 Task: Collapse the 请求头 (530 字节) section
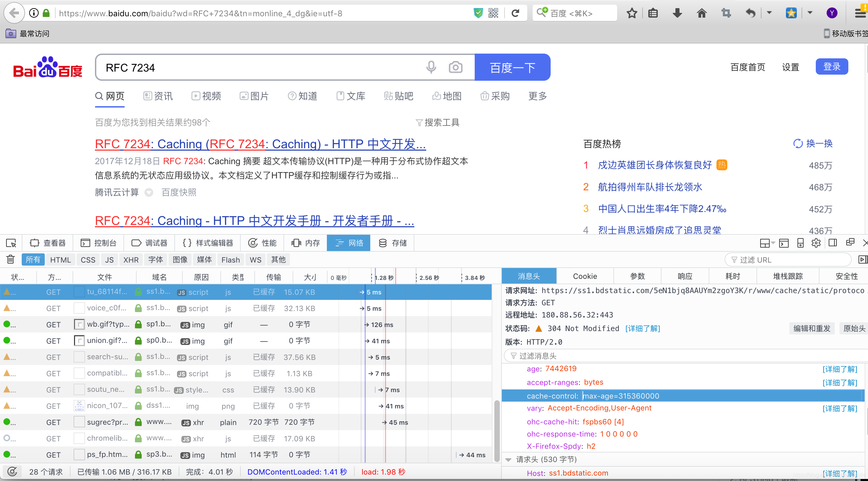point(509,460)
